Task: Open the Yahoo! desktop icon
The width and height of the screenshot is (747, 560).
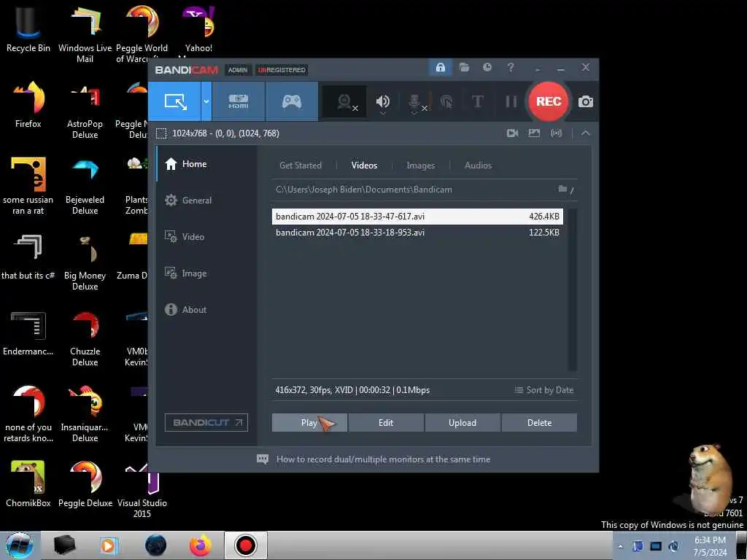Action: [198, 28]
